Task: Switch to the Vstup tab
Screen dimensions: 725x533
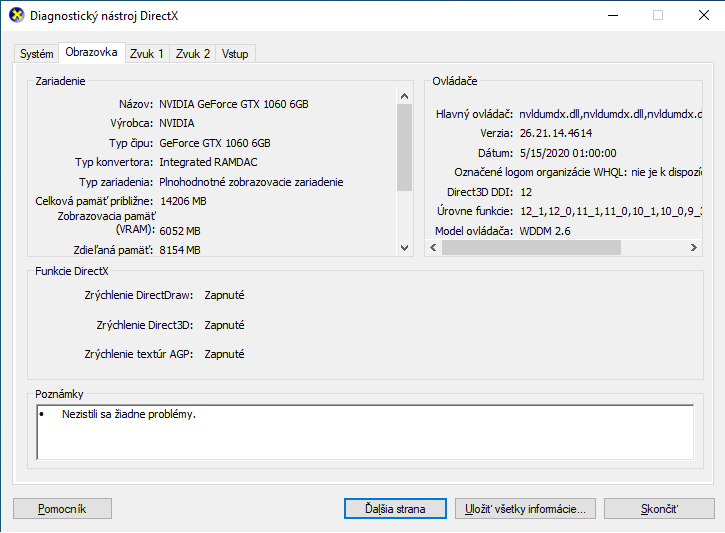Action: tap(235, 54)
